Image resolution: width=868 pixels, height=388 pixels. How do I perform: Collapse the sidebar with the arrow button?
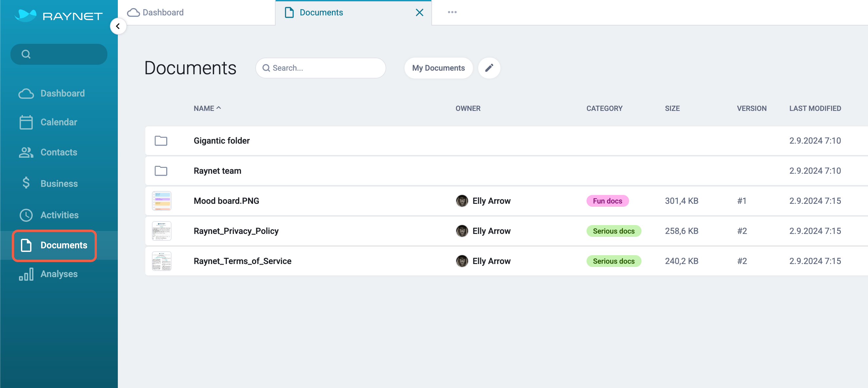[118, 26]
